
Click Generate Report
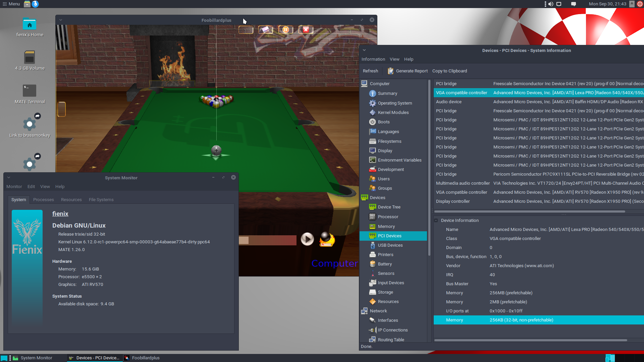point(408,71)
